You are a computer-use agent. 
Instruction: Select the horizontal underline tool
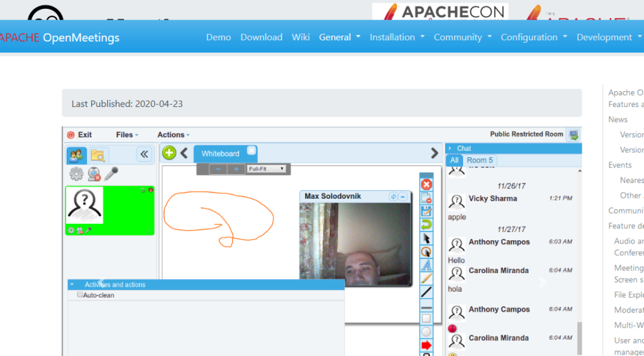(x=426, y=307)
